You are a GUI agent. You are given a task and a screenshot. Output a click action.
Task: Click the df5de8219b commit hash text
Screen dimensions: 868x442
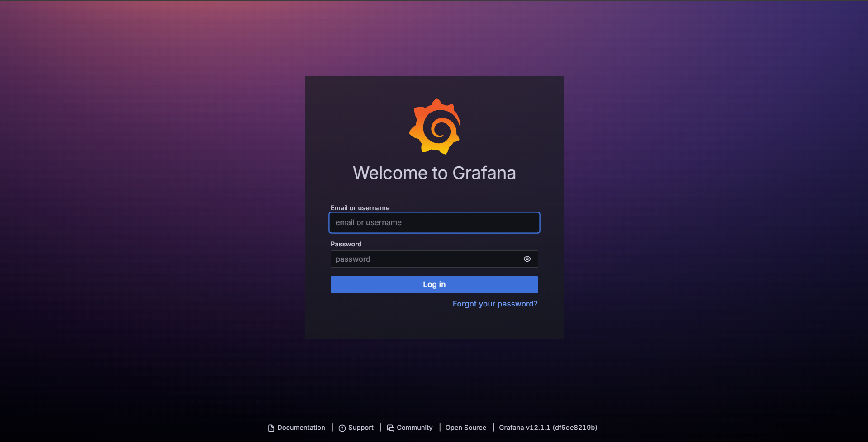click(574, 428)
